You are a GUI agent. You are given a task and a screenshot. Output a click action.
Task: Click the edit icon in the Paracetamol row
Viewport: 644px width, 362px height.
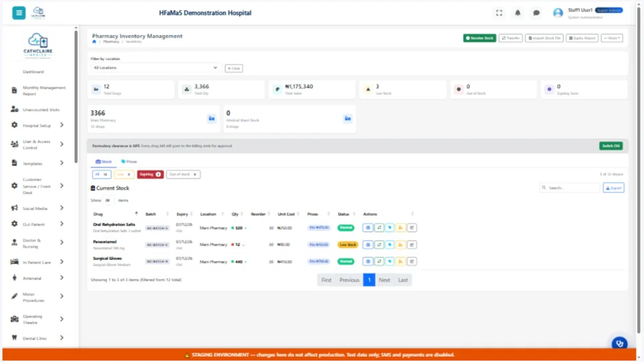coord(411,245)
